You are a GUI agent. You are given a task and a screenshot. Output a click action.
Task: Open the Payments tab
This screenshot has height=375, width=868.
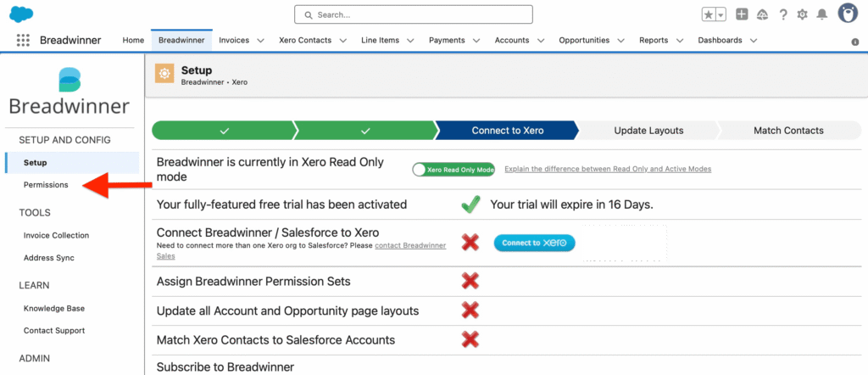click(x=447, y=41)
